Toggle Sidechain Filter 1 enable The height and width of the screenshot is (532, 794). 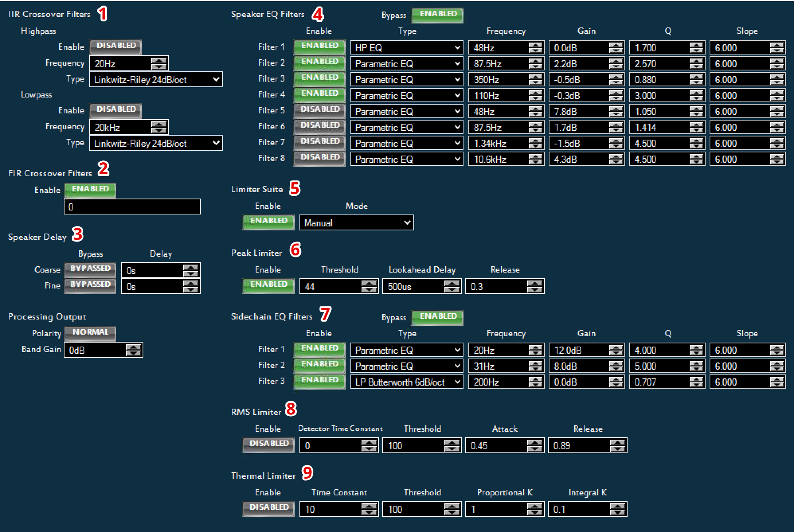coord(319,349)
